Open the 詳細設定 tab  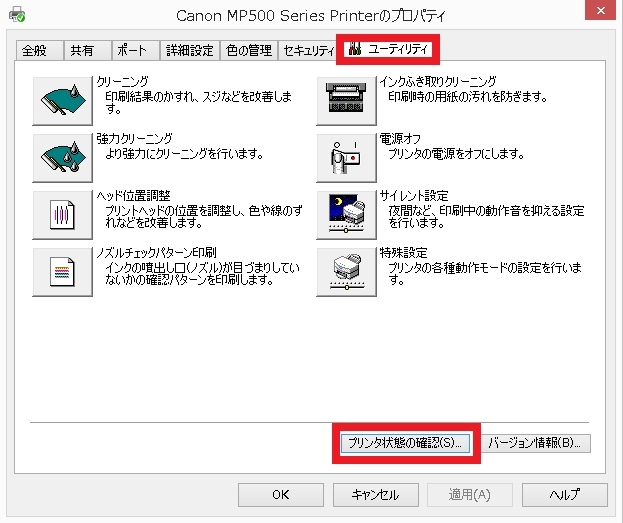point(190,50)
